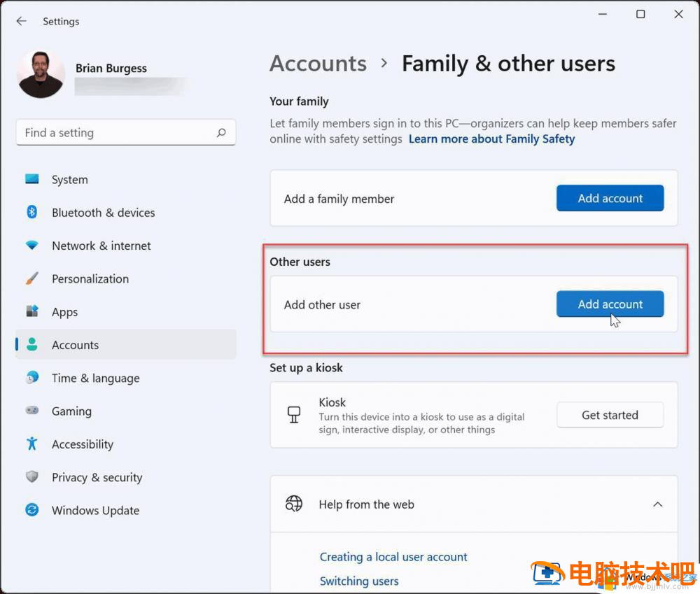Click the Windows Update sync icon
The height and width of the screenshot is (594, 700).
click(x=31, y=509)
